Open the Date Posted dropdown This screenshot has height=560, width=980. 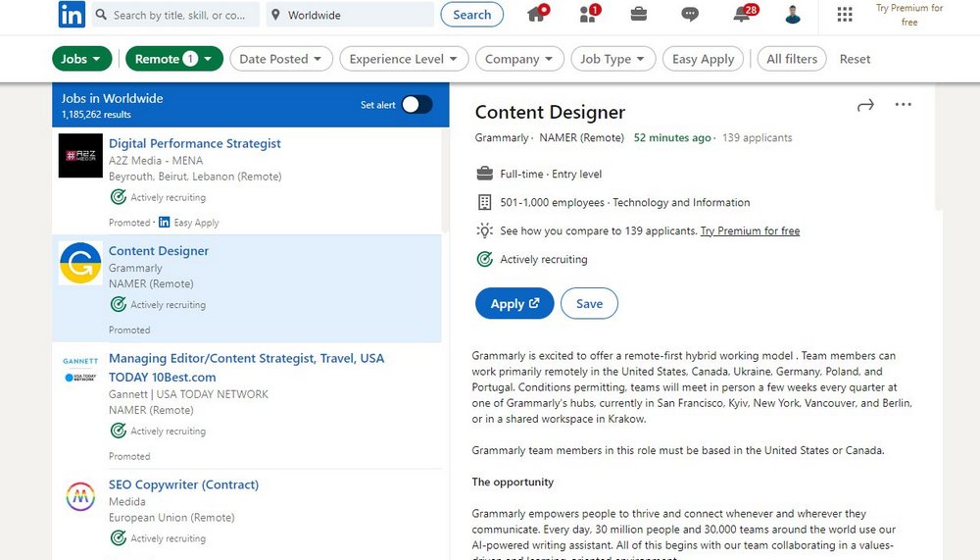(x=281, y=59)
